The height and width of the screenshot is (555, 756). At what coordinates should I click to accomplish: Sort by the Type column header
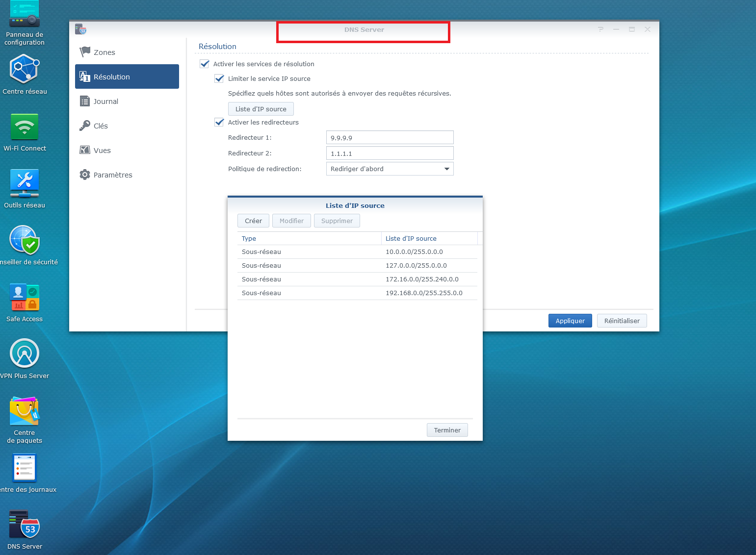click(309, 239)
